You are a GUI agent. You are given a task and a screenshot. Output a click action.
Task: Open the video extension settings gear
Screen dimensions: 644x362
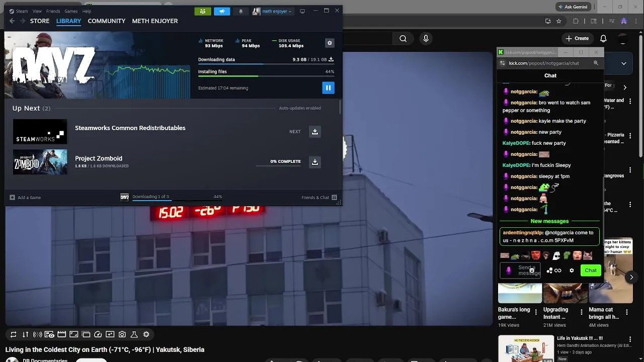[146, 334]
